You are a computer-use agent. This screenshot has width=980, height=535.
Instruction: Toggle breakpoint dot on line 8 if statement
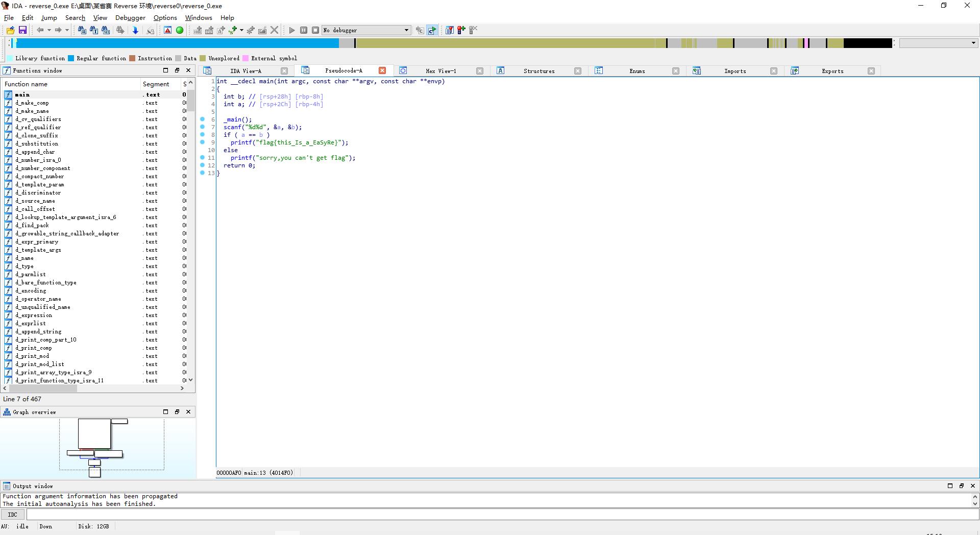203,135
